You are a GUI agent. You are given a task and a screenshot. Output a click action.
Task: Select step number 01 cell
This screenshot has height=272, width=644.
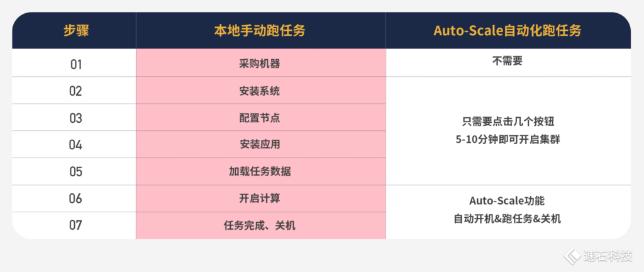click(75, 64)
